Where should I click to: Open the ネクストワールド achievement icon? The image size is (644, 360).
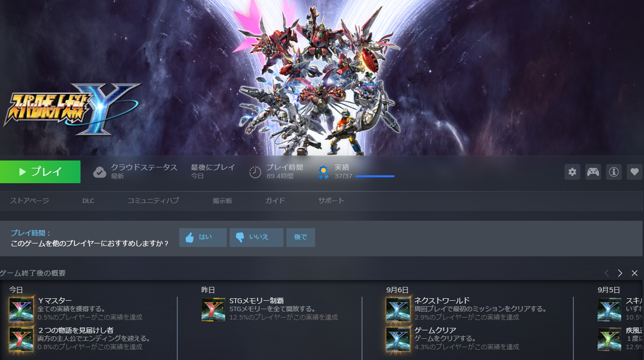(398, 310)
